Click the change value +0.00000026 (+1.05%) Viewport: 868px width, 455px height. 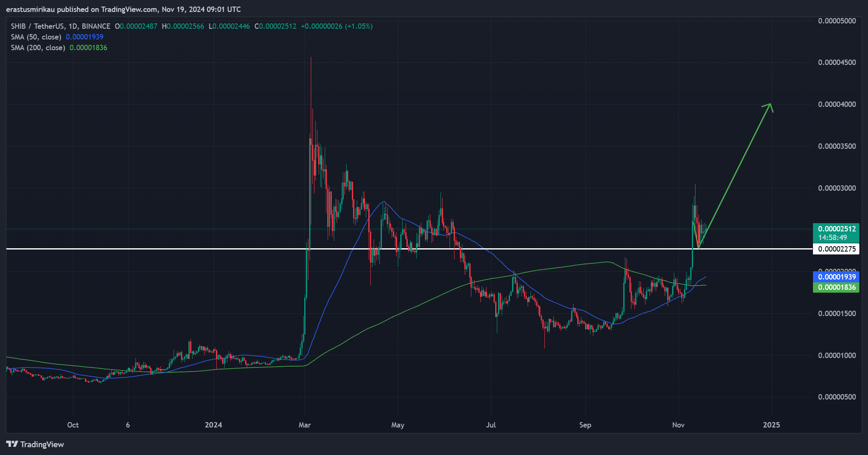(337, 26)
